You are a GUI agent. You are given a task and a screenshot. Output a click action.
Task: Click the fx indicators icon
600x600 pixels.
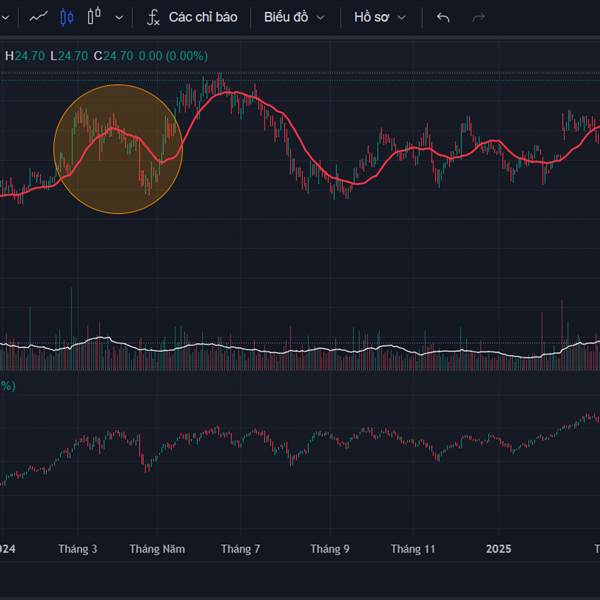[x=153, y=18]
